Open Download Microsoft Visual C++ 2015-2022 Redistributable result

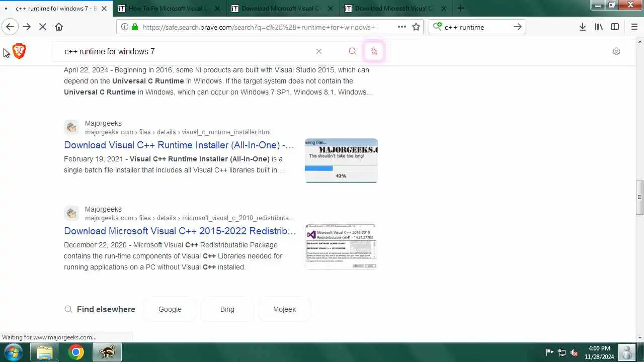pos(180,231)
